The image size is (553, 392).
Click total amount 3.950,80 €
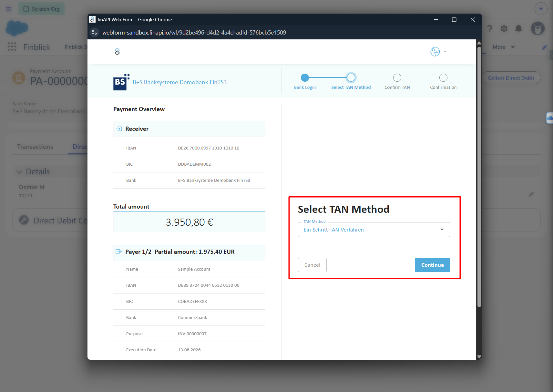[189, 222]
